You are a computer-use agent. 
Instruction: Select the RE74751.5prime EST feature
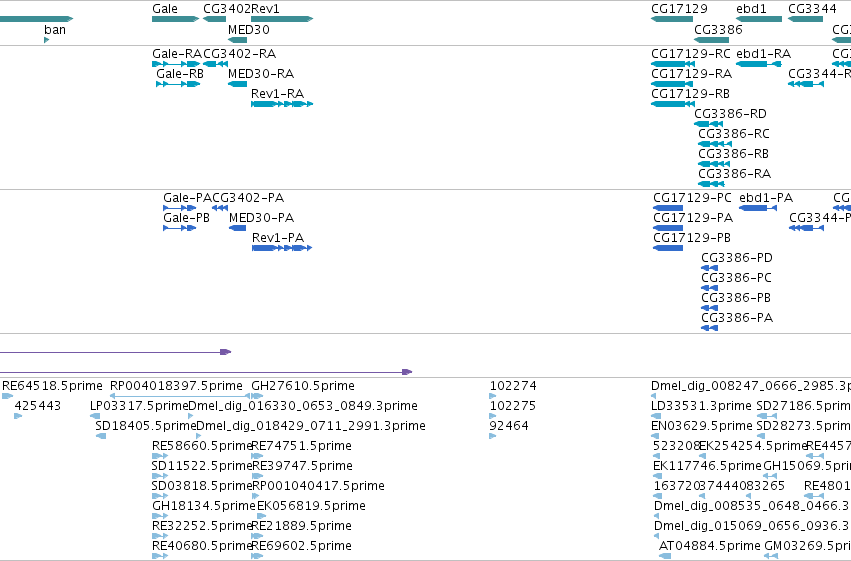[x=257, y=456]
